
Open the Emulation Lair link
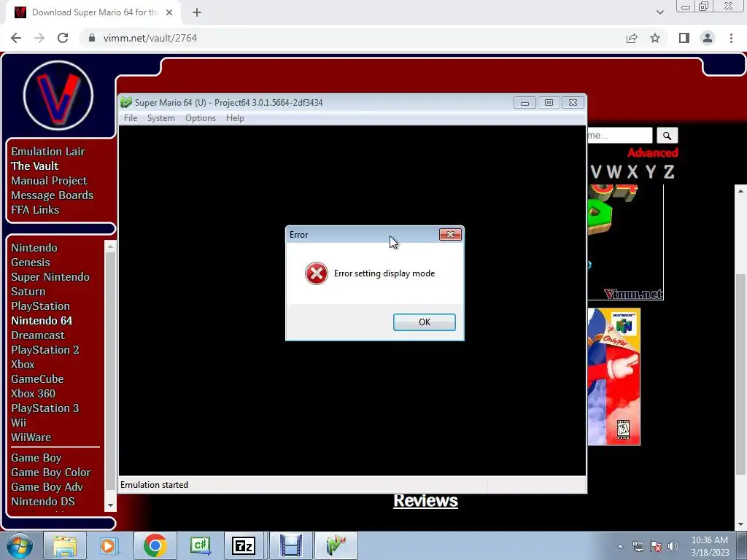pos(48,152)
